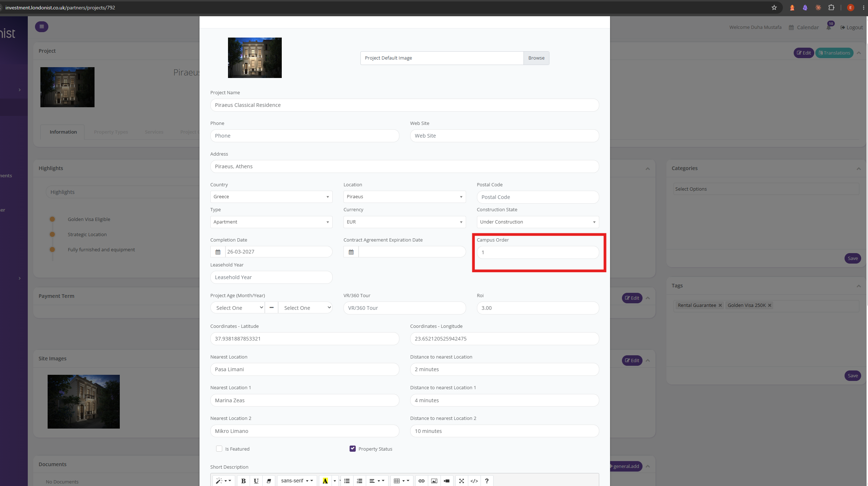Click the Phone input field
This screenshot has width=868, height=486.
304,136
